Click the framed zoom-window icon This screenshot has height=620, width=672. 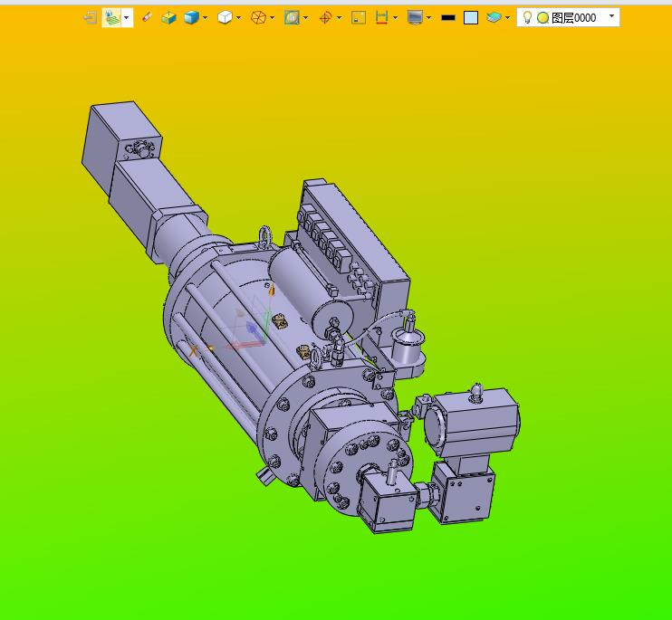pyautogui.click(x=292, y=17)
